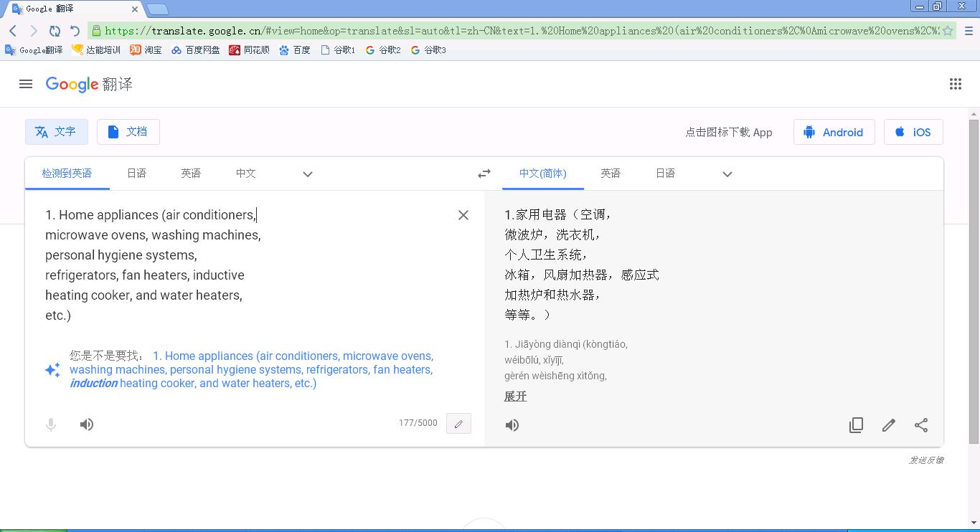The width and height of the screenshot is (980, 532).
Task: Open the Google Translate hamburger menu
Action: [x=26, y=83]
